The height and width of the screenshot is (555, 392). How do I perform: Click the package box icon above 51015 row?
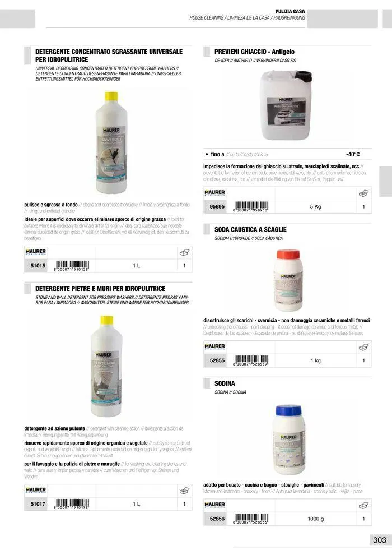click(184, 252)
